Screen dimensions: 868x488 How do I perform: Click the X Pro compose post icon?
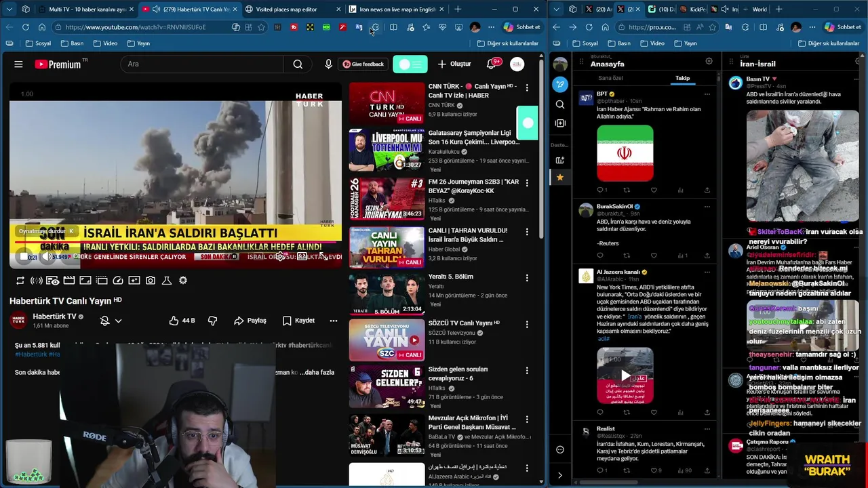coord(560,84)
